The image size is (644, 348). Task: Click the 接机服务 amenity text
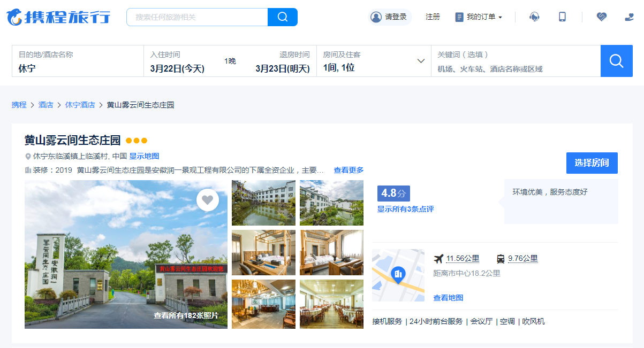click(x=387, y=321)
